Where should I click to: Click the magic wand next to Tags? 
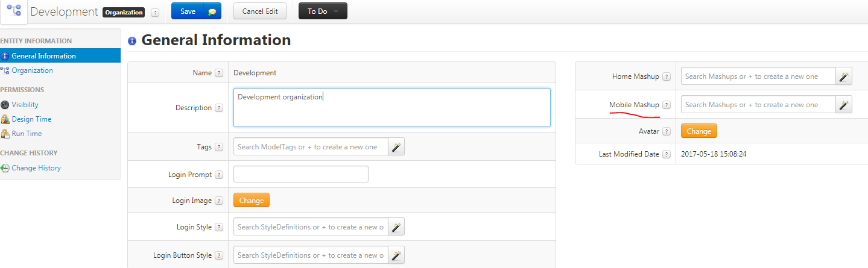tap(396, 147)
